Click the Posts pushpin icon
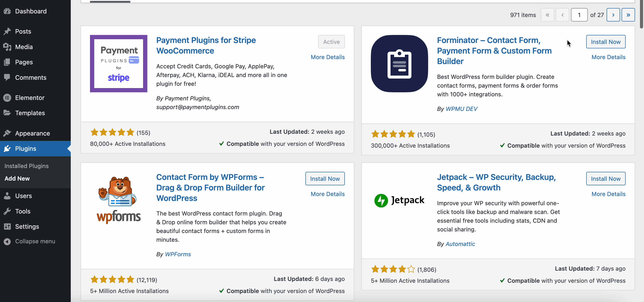 point(7,31)
